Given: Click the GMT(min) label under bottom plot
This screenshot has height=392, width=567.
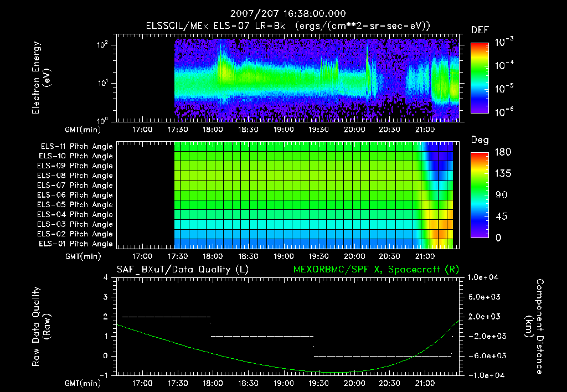Looking at the screenshot, I should tap(83, 383).
